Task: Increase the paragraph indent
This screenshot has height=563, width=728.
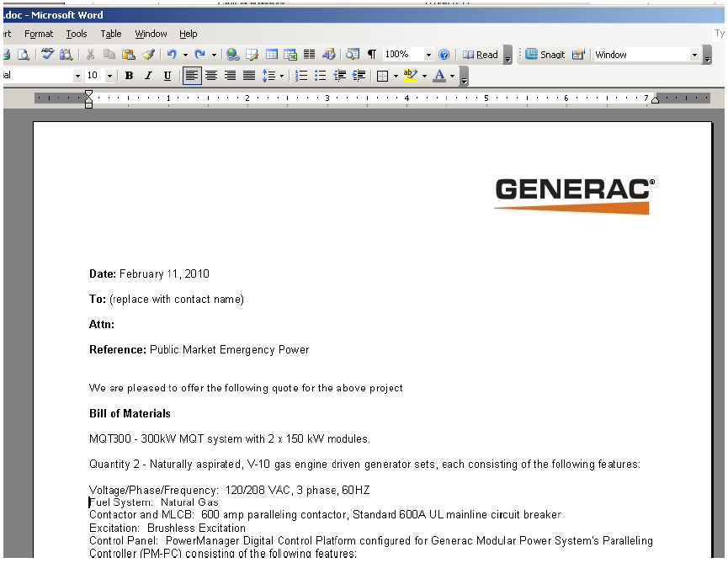Action: pyautogui.click(x=359, y=75)
